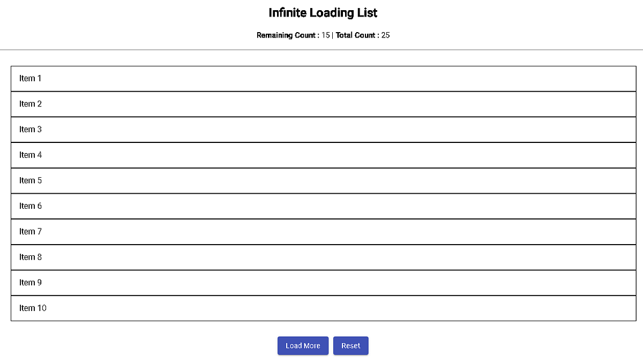Click the Total Count label

click(356, 35)
